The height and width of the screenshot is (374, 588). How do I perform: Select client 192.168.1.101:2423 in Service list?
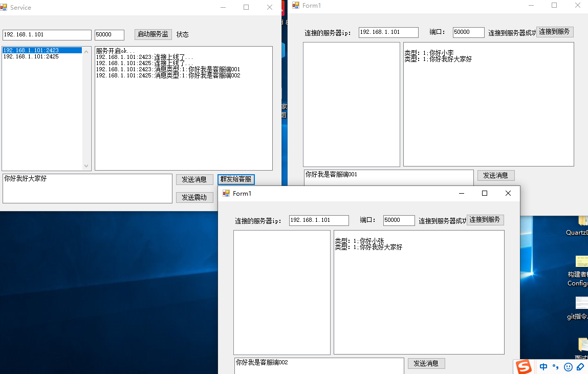tap(42, 50)
